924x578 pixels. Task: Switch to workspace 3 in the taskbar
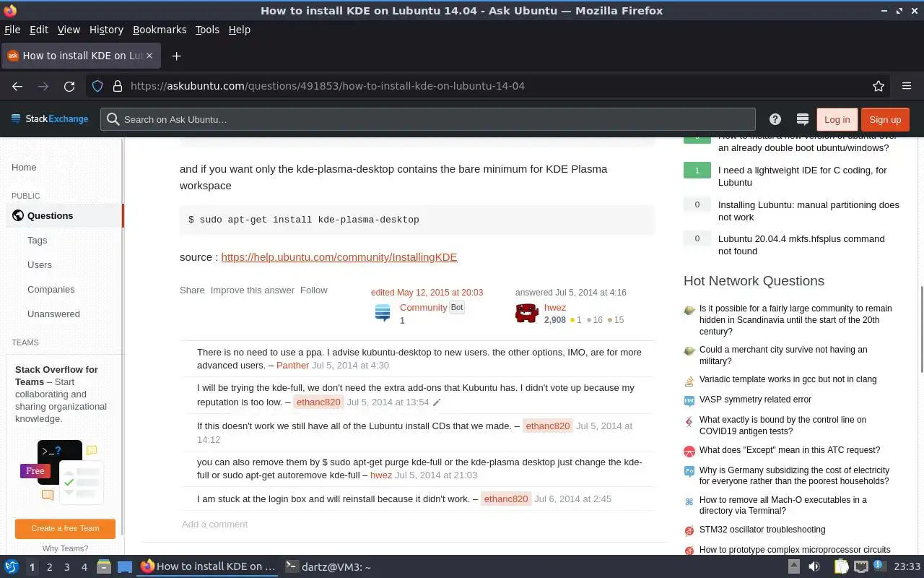pos(66,567)
